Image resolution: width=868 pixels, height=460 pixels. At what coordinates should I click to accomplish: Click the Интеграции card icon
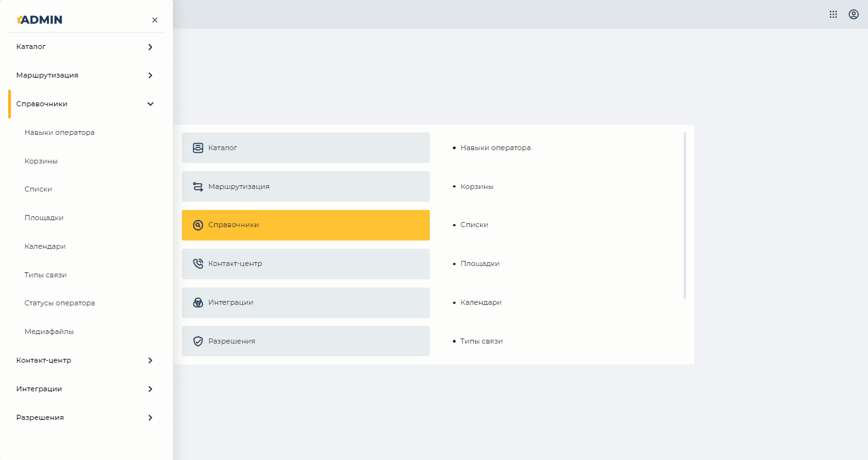click(x=198, y=303)
